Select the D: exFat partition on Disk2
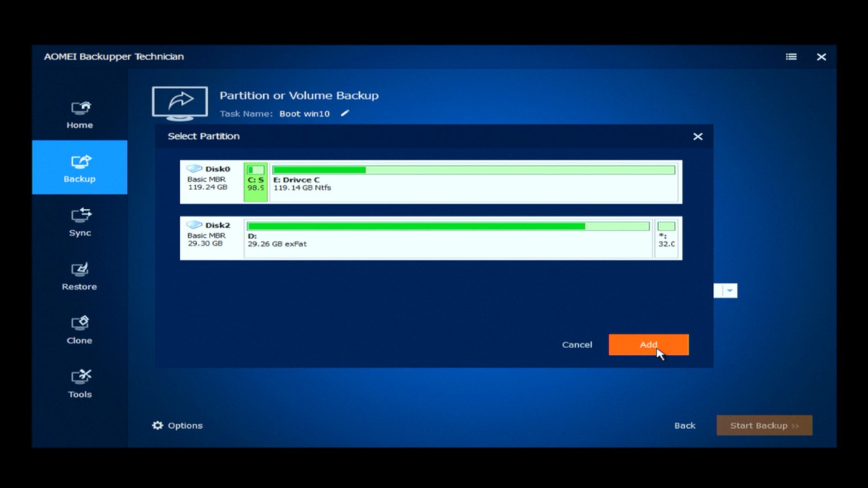 coord(448,239)
